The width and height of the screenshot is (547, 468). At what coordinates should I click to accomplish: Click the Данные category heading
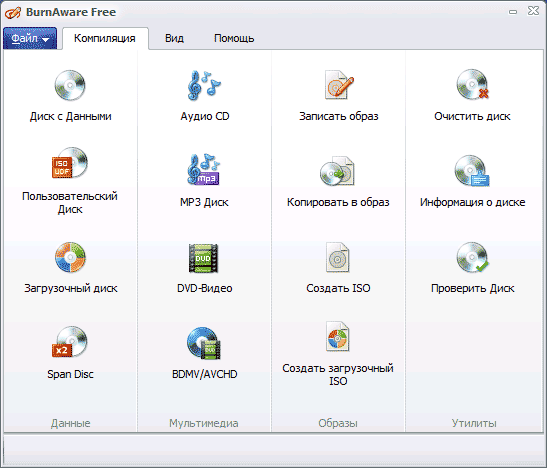click(x=70, y=423)
